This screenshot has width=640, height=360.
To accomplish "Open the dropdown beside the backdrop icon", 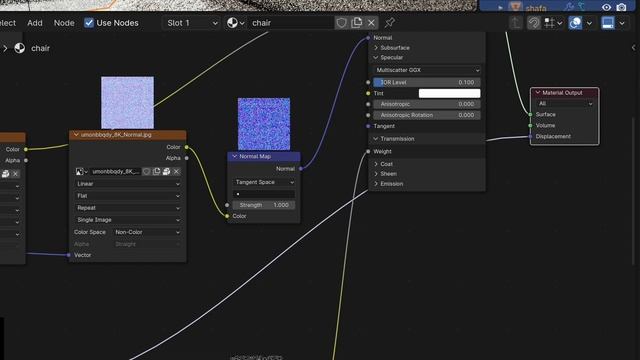I will [622, 23].
